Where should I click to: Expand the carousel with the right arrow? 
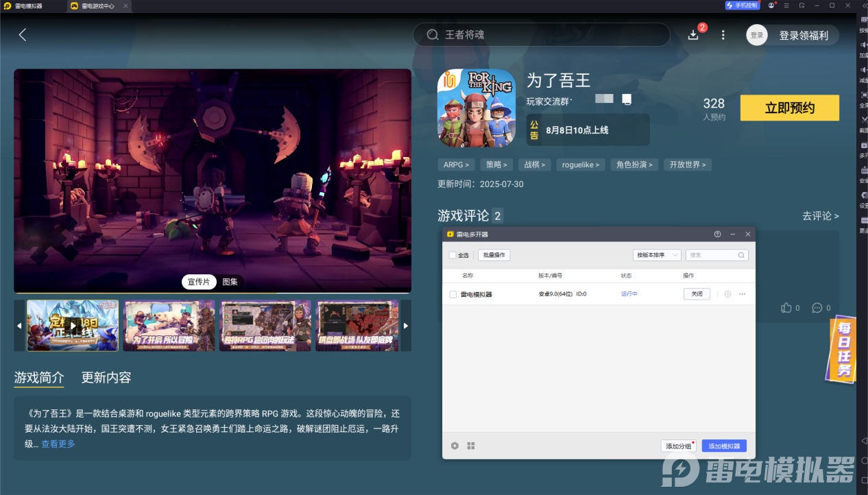click(x=405, y=326)
